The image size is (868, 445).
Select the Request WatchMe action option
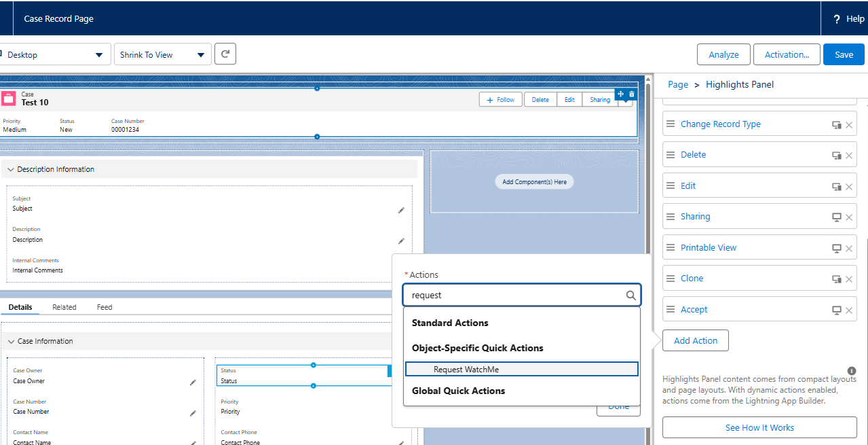(x=522, y=369)
